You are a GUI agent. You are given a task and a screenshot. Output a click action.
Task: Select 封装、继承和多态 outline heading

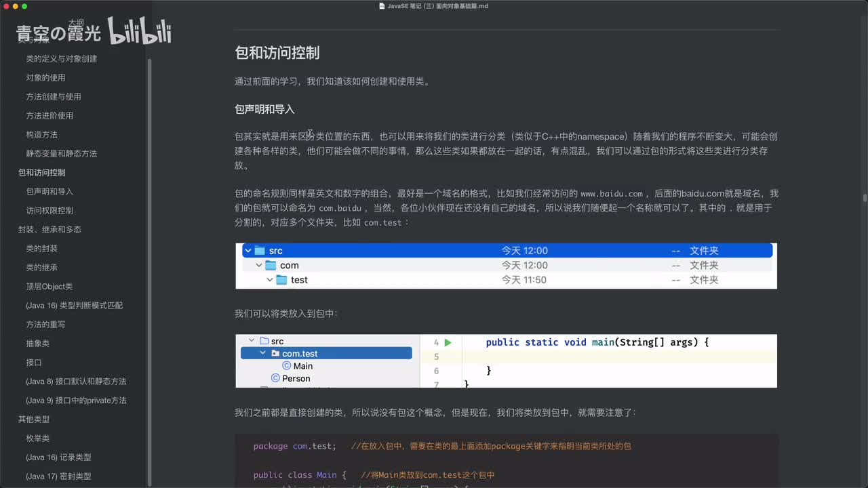(x=50, y=230)
